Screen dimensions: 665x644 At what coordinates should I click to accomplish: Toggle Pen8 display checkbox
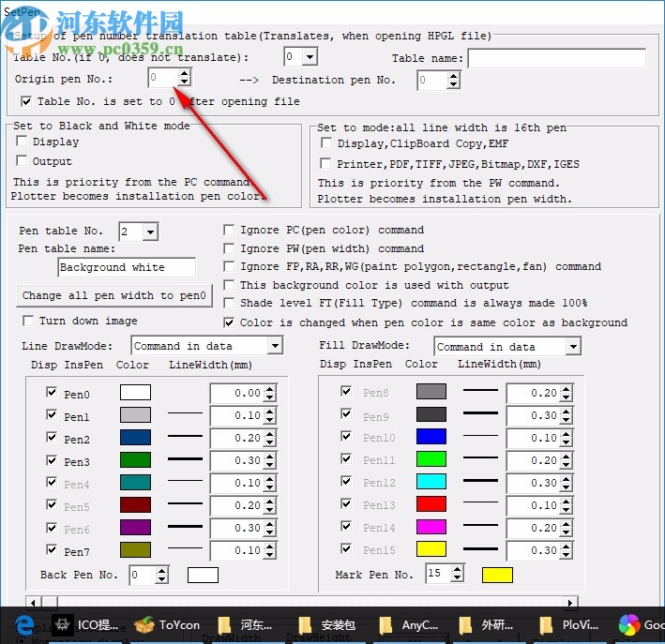[346, 391]
